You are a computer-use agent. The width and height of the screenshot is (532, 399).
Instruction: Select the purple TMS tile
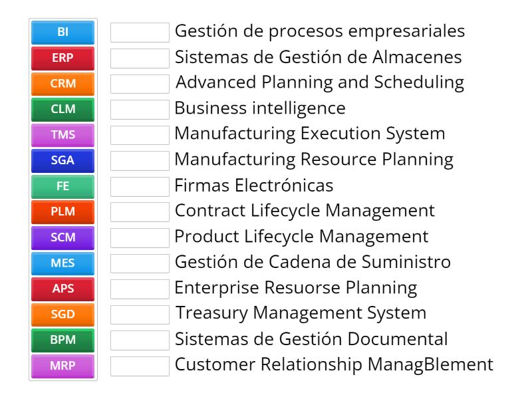pyautogui.click(x=63, y=135)
